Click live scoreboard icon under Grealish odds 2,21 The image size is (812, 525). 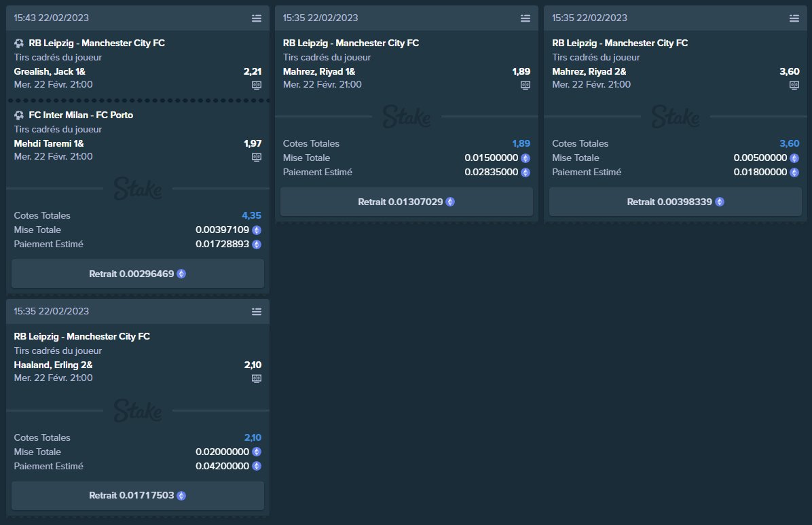tap(257, 85)
